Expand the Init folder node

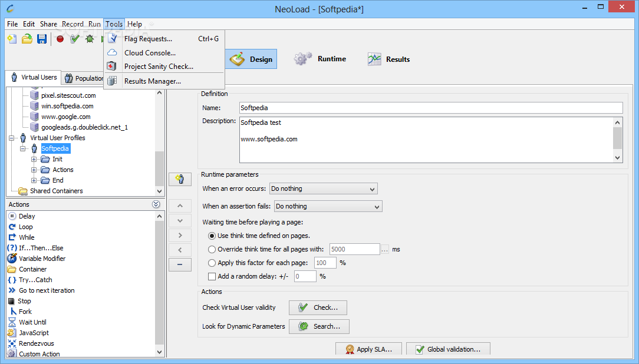pos(34,159)
